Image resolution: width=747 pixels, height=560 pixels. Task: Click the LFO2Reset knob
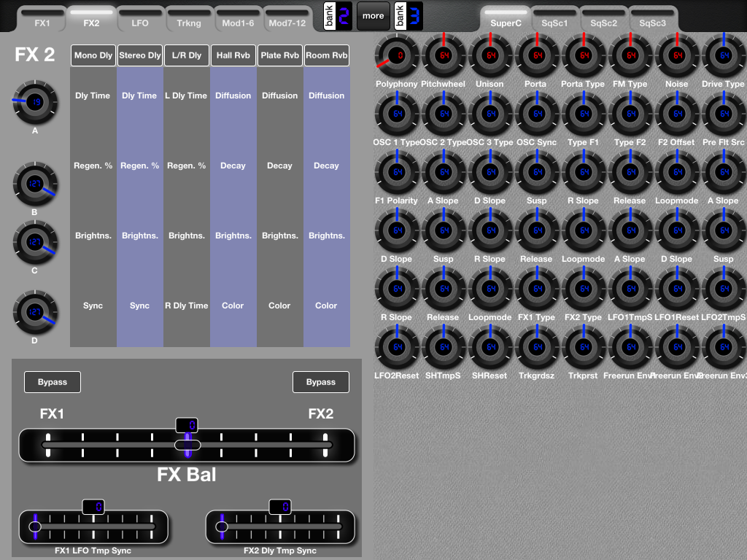pyautogui.click(x=397, y=347)
